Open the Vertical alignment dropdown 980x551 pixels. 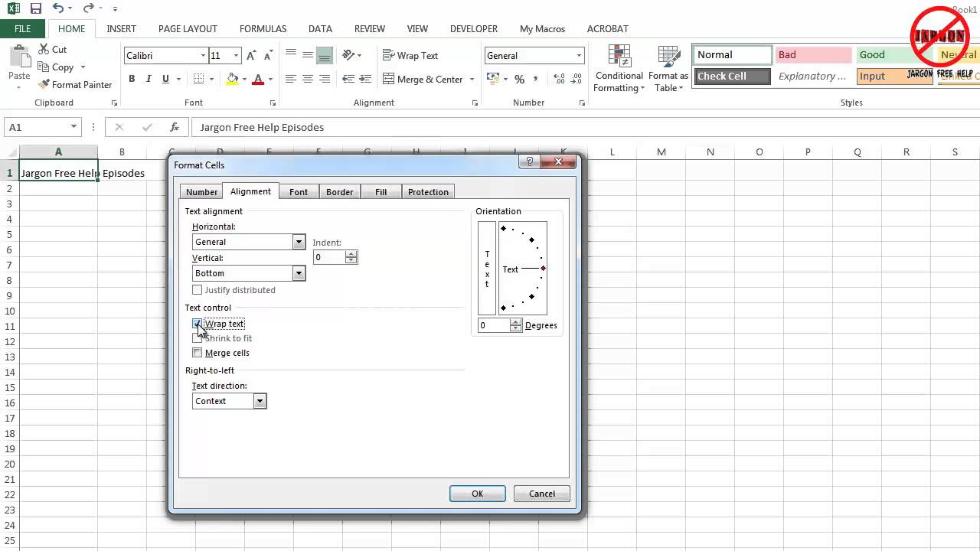(299, 273)
